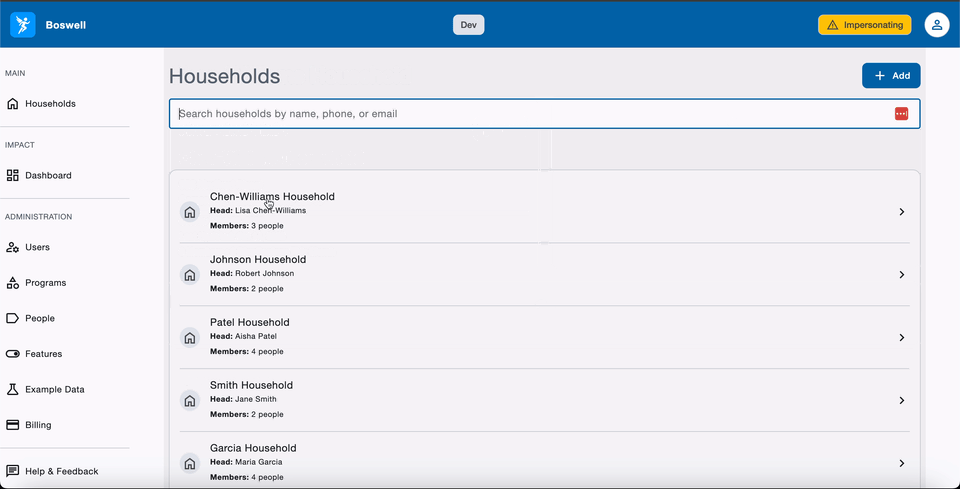Go to Households in the sidebar
The image size is (960, 489).
[50, 104]
